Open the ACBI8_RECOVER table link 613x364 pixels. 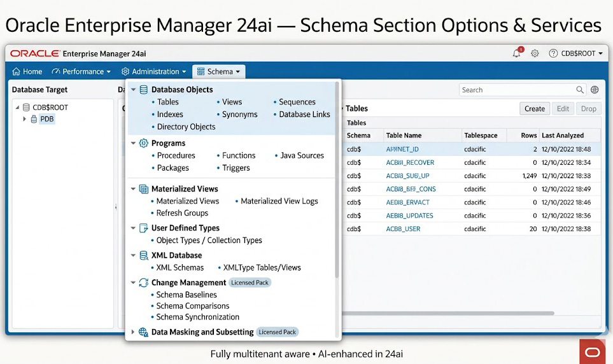coord(410,163)
